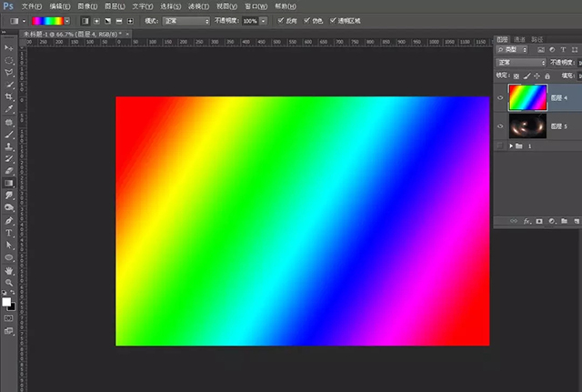Add a layer mask from the panel footer

click(538, 221)
